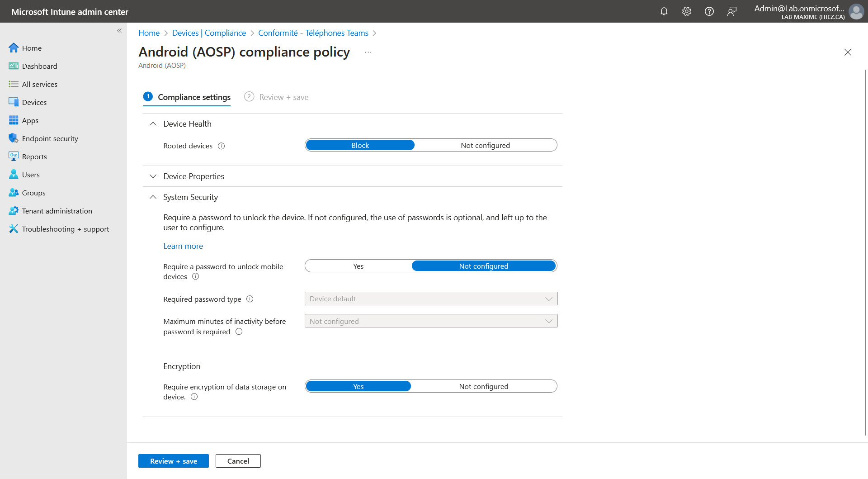Collapse the left navigation sidebar
Screen dimensions: 868x479
pyautogui.click(x=119, y=31)
